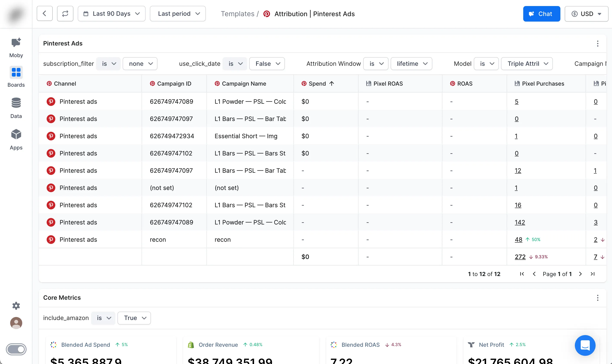
Task: Click the refresh data icon button
Action: pos(65,14)
